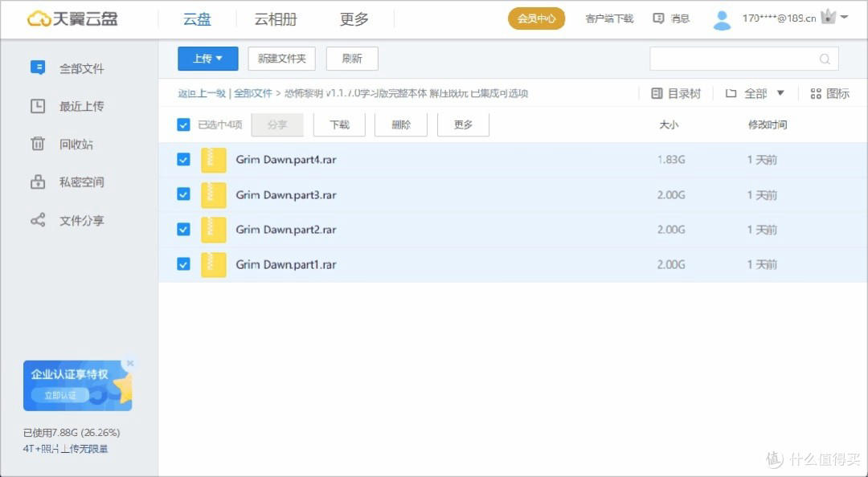Switch to the 云相册 tab

point(275,18)
